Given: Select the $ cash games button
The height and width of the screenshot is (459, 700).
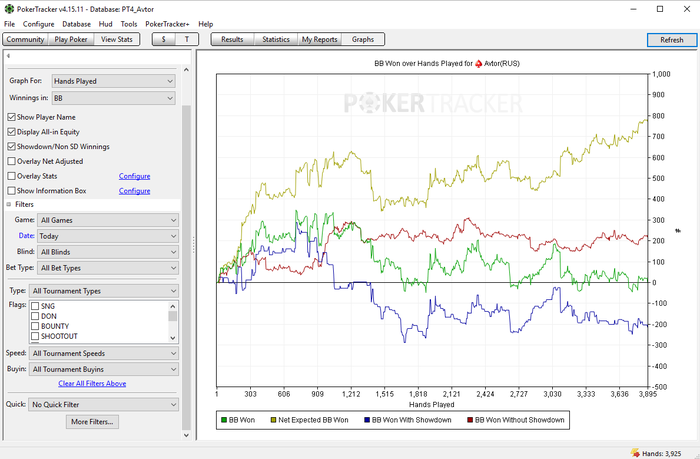Looking at the screenshot, I should [x=163, y=39].
